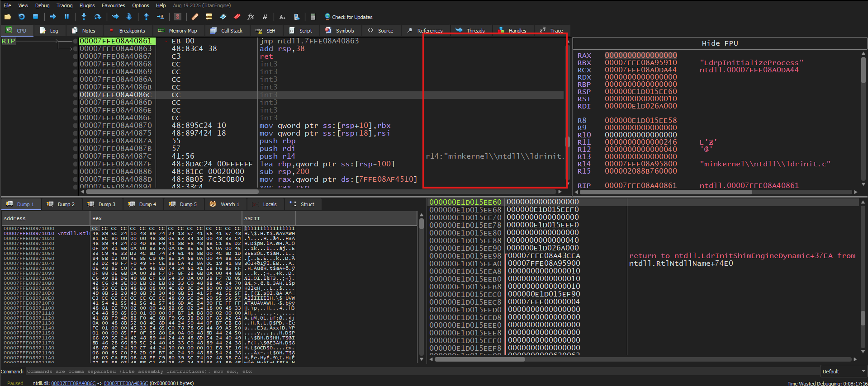
Task: Open the Dump 2 tab
Action: [61, 204]
